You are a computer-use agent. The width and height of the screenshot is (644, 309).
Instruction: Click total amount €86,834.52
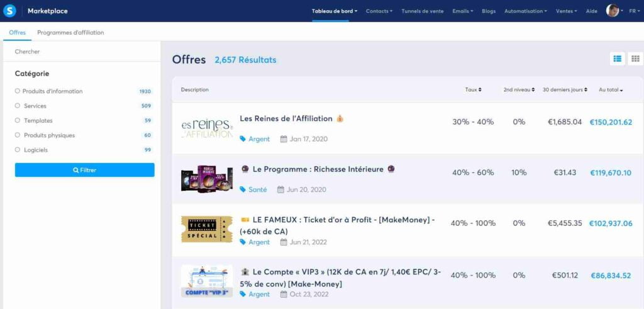pos(611,275)
